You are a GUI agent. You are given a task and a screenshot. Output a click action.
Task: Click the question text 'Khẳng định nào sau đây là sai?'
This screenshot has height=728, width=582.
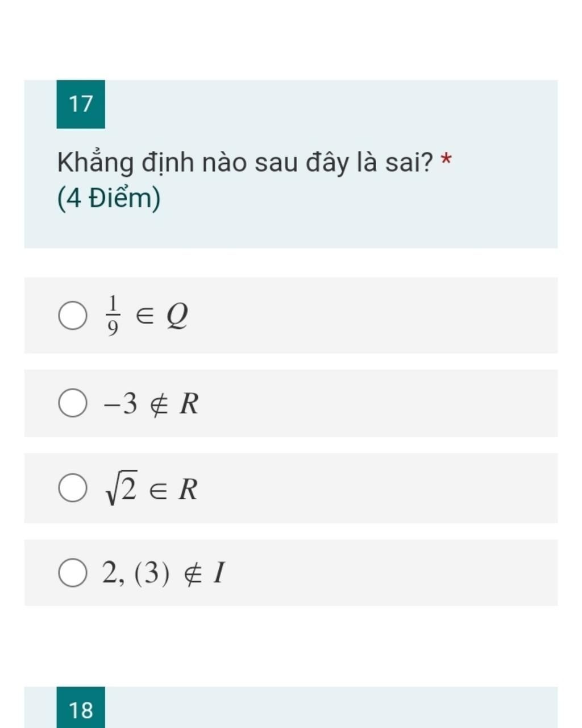coord(246,163)
